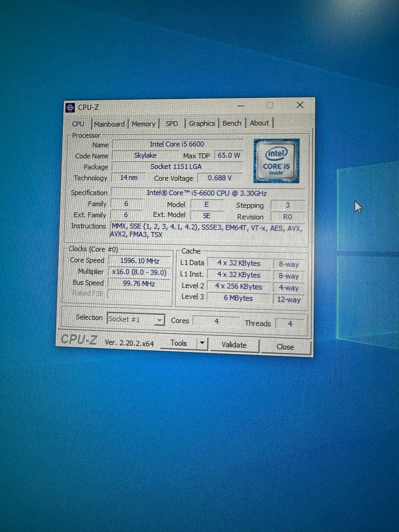Screen dimensions: 399x532
Task: Select the CPU tab
Action: point(78,124)
